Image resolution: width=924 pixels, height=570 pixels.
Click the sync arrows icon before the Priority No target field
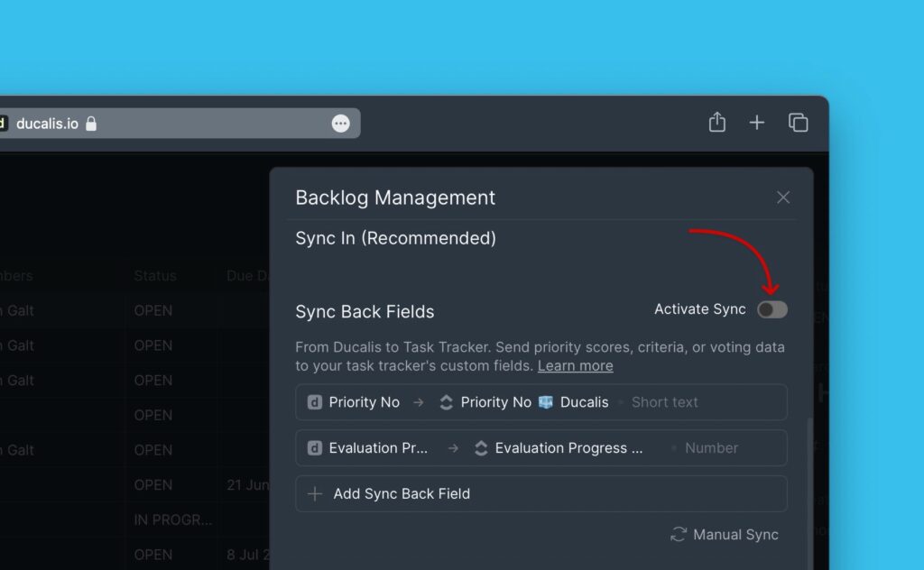447,402
